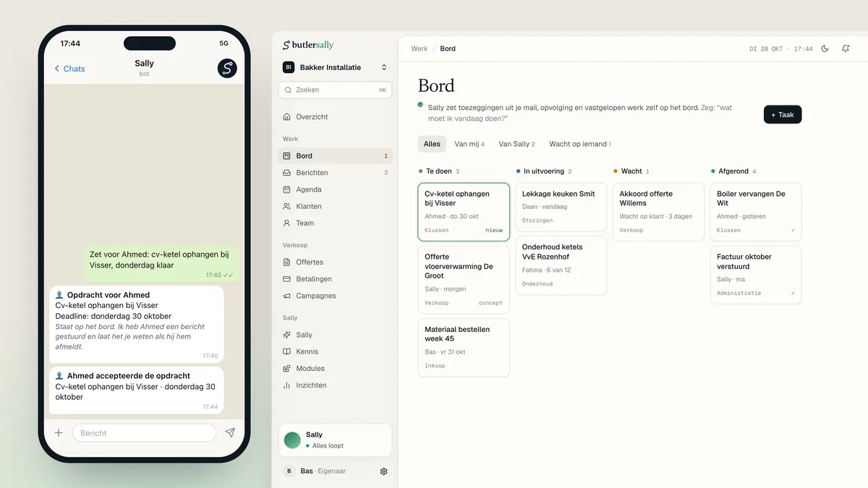This screenshot has height=488, width=868.
Task: Open the Cv-ketel ophangen bij Visser card
Action: [464, 212]
